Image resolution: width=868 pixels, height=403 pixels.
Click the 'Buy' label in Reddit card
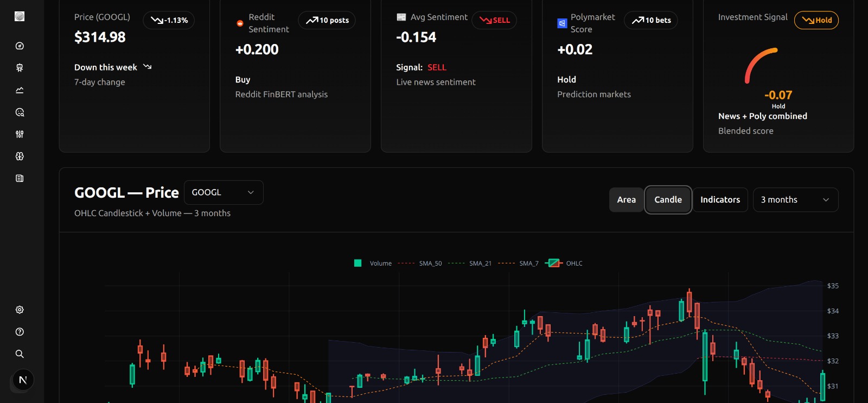[x=242, y=80]
